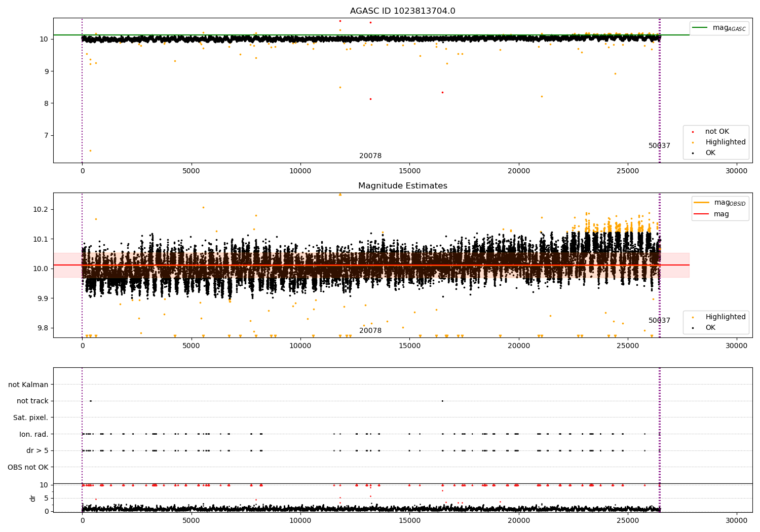Click '50037' annotation in Magnitude Estimates plot
The height and width of the screenshot is (532, 760).
[659, 321]
